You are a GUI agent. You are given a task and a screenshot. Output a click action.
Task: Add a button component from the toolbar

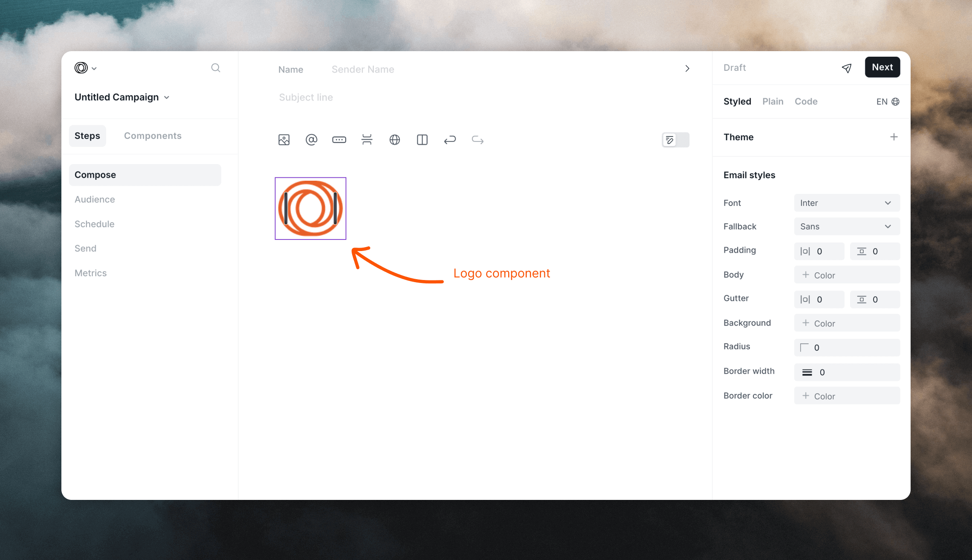pos(339,139)
